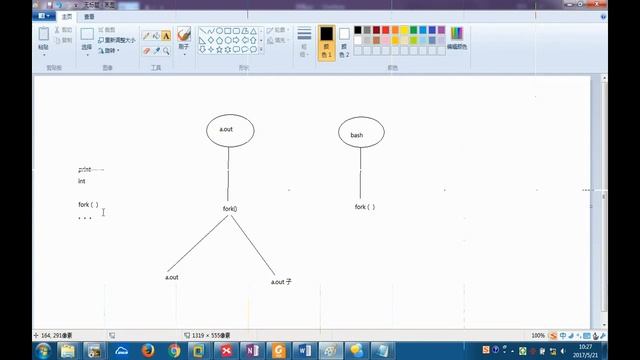Open the line Size thickness dropdown
This screenshot has height=360, width=640.
(x=304, y=42)
